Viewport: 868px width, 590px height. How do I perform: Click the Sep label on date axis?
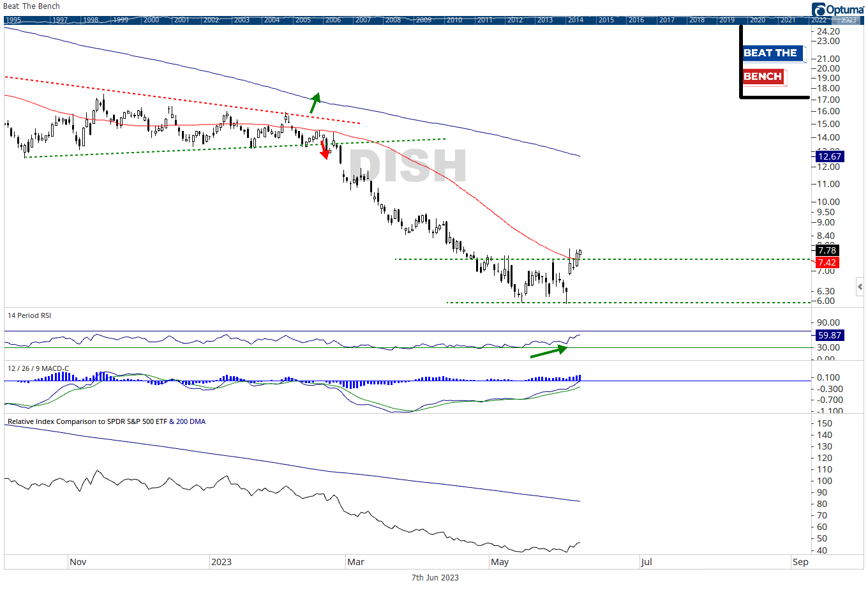tap(800, 562)
